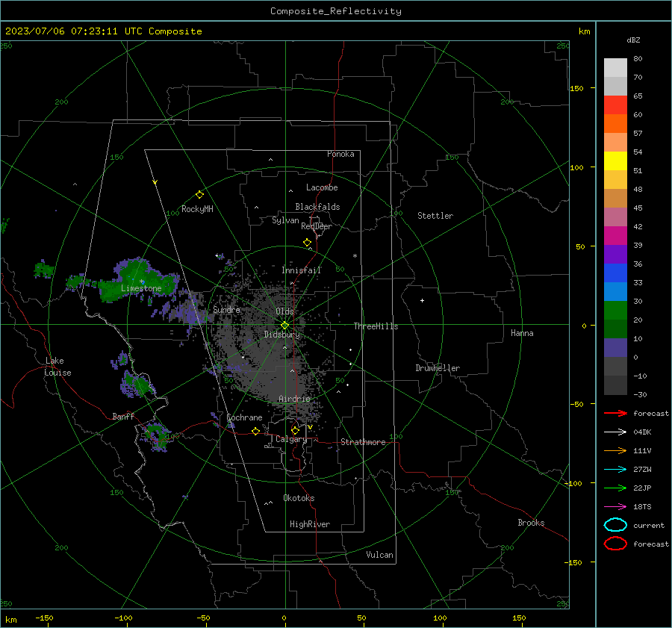
Task: Click the yellow radar-center marker at Didsbury
Action: tap(285, 326)
